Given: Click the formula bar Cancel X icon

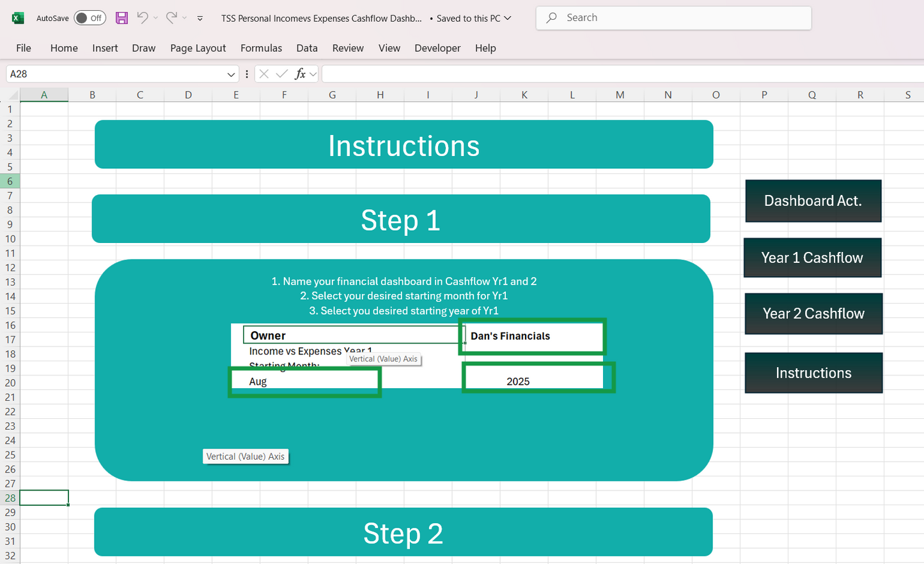Looking at the screenshot, I should coord(264,74).
